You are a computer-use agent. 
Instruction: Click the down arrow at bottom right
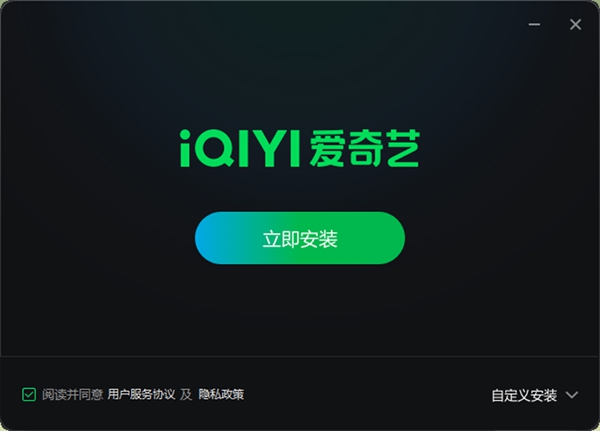(x=572, y=395)
